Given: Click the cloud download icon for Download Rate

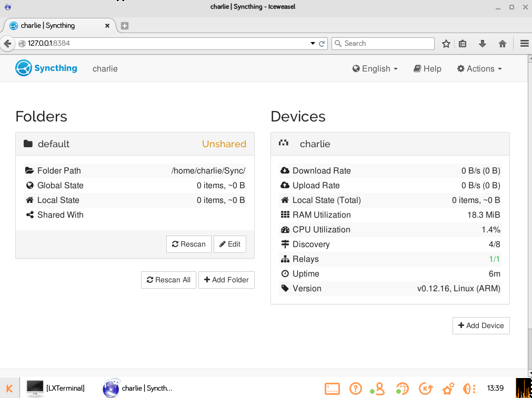Looking at the screenshot, I should pos(285,170).
